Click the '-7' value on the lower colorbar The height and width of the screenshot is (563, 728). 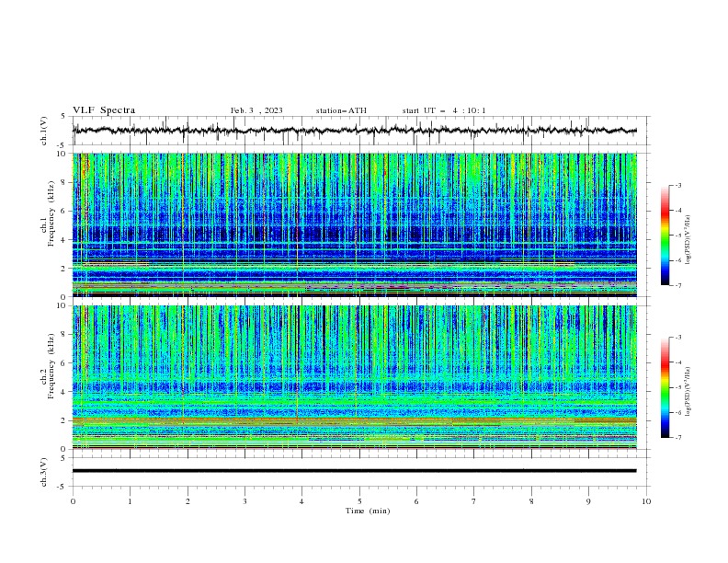click(x=678, y=437)
